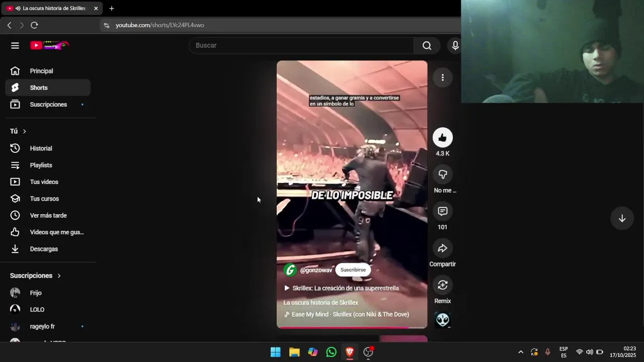
Task: Close the Skrillex YouTube tab
Action: click(96, 9)
